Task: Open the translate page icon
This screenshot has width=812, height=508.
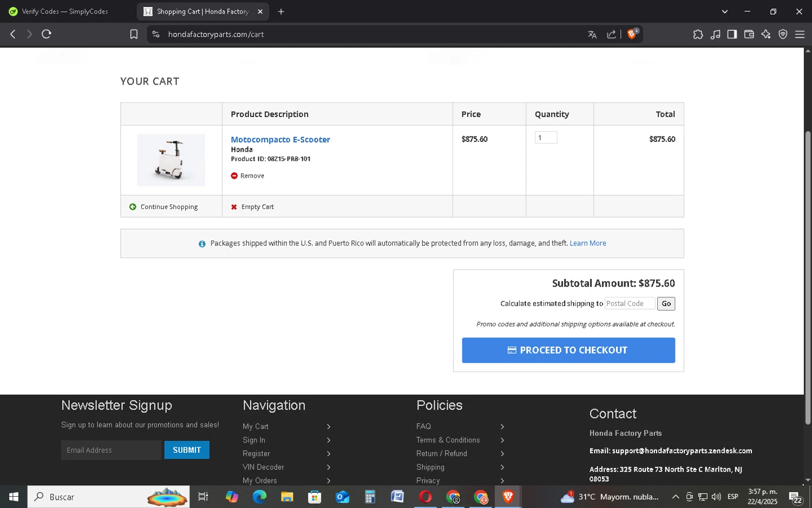Action: point(592,34)
